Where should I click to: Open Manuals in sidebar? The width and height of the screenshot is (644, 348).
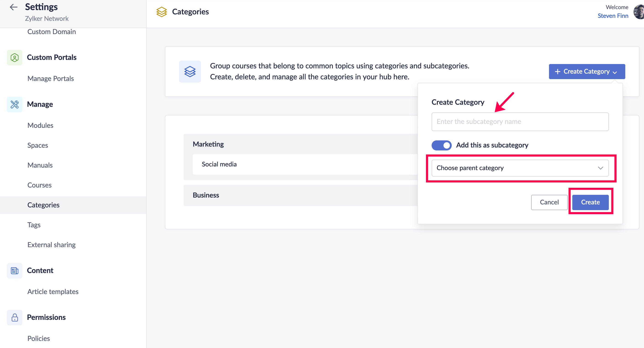(40, 165)
